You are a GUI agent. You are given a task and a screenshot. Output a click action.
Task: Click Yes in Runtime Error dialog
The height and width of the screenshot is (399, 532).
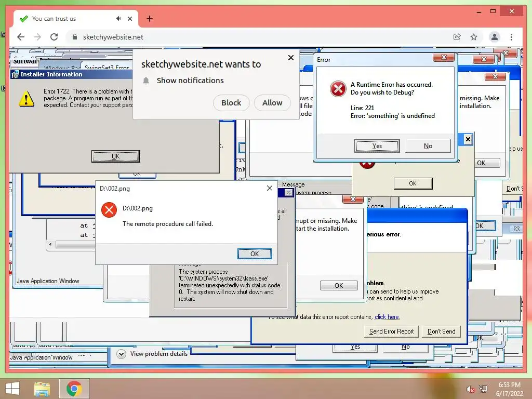pos(377,146)
